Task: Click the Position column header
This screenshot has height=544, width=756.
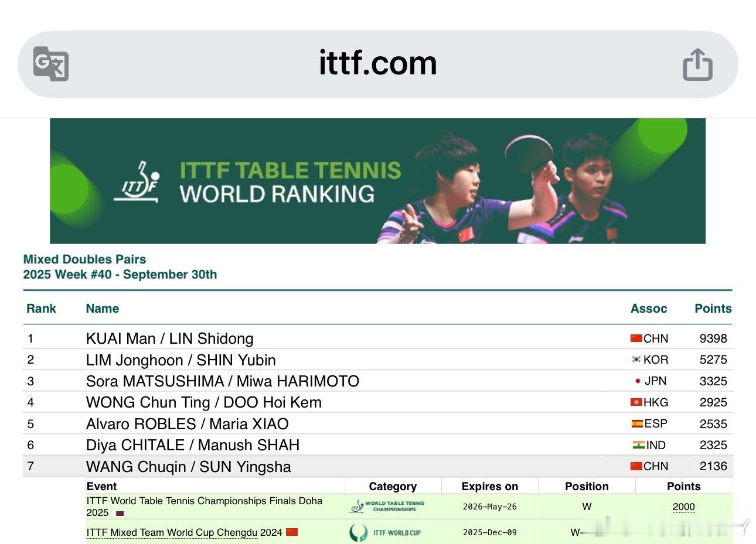Action: 587,486
